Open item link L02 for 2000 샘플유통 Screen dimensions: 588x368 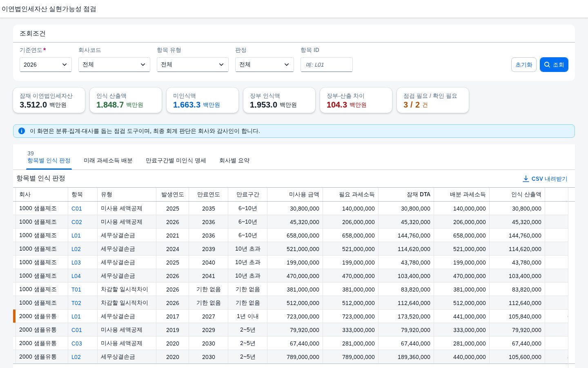[76, 357]
